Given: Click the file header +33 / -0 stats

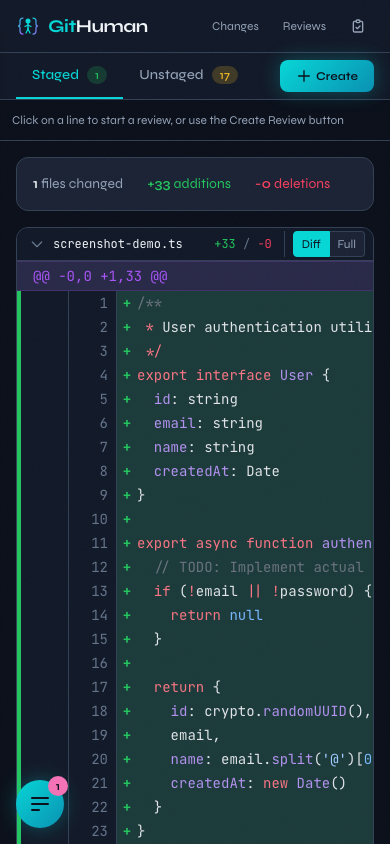Looking at the screenshot, I should (243, 244).
